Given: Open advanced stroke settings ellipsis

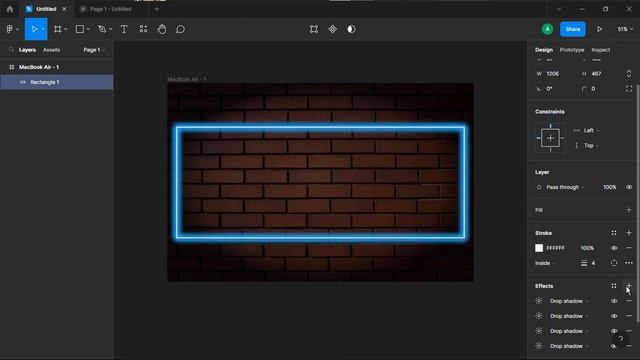Looking at the screenshot, I should [x=629, y=263].
